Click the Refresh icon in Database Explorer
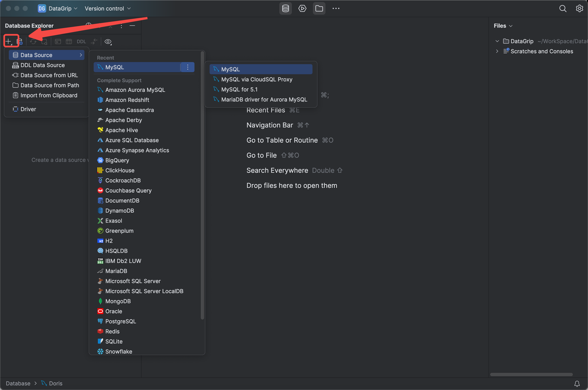Image resolution: width=588 pixels, height=390 pixels. tap(33, 41)
